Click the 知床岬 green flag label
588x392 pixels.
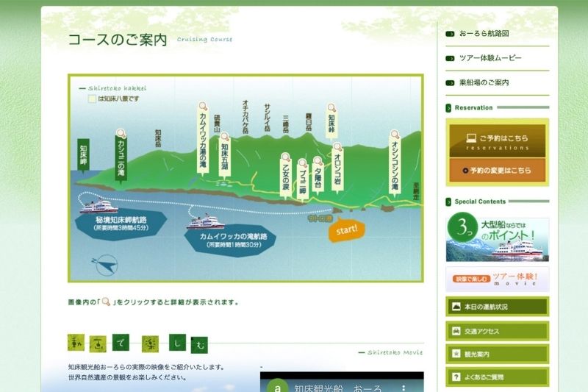point(83,157)
